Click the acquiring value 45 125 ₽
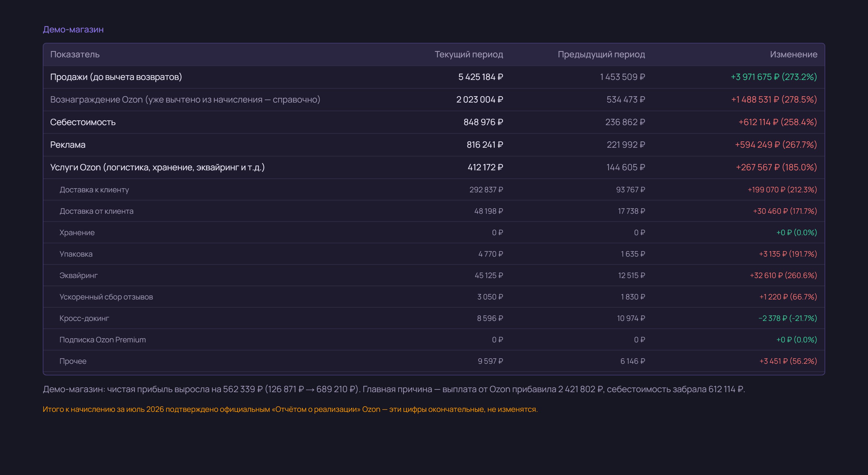 (489, 275)
